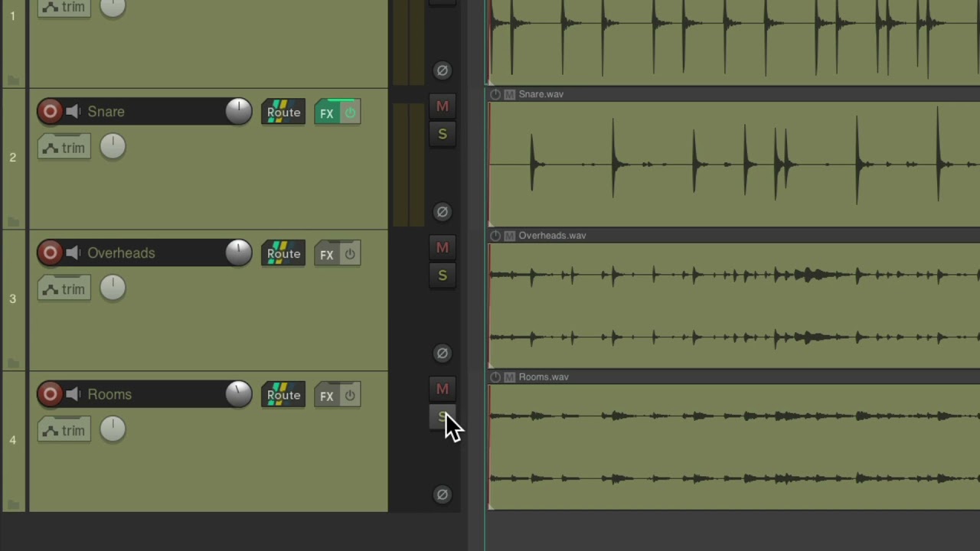Mute the Overheads track

pyautogui.click(x=443, y=248)
